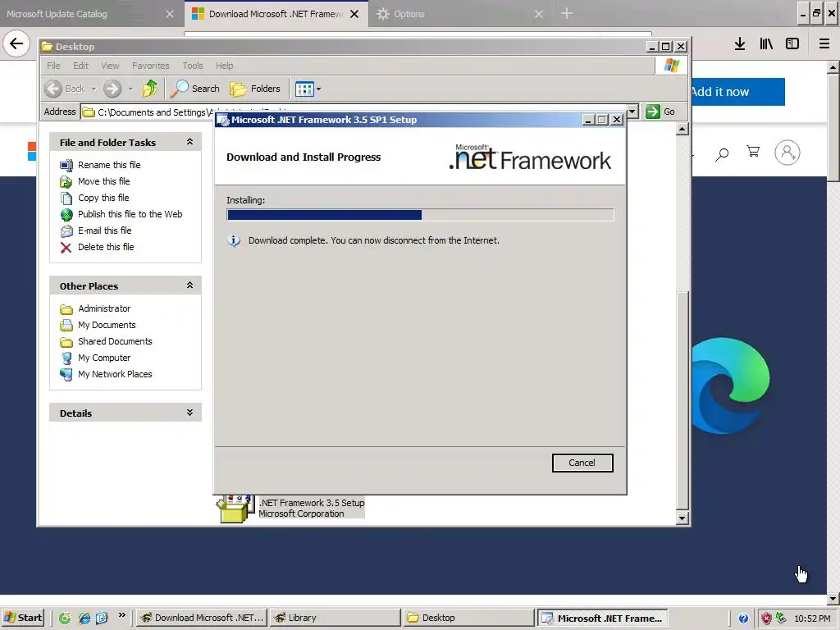Click the Add it now button
840x630 pixels.
738,92
